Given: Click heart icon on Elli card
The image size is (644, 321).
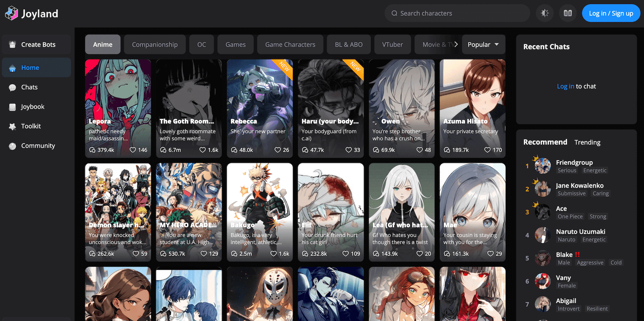Looking at the screenshot, I should point(346,253).
